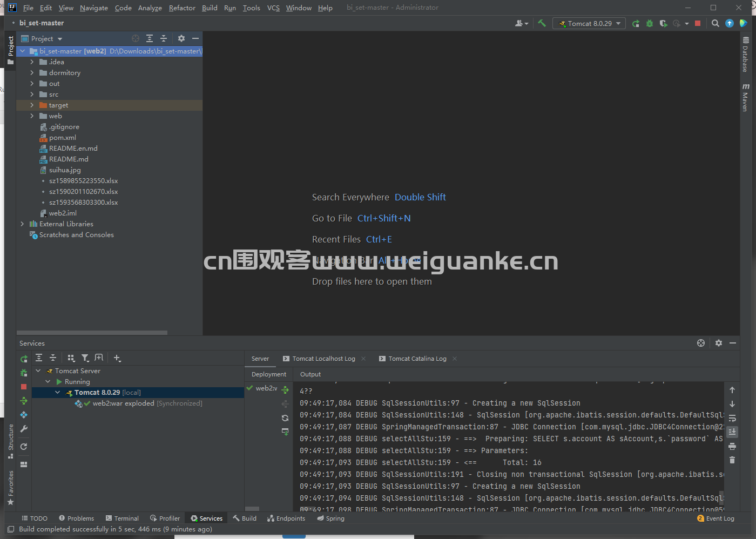This screenshot has height=539, width=756.
Task: Switch to Tomcat Catalina Log tab
Action: pyautogui.click(x=418, y=359)
